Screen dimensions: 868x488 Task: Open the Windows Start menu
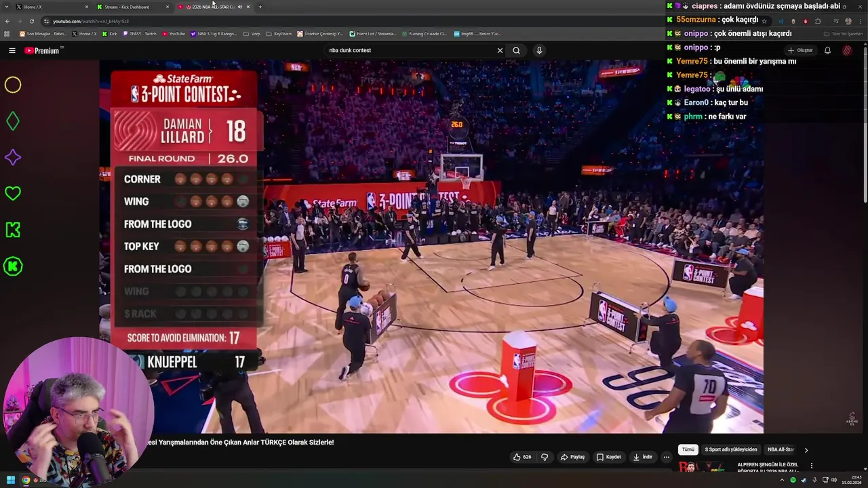click(11, 480)
